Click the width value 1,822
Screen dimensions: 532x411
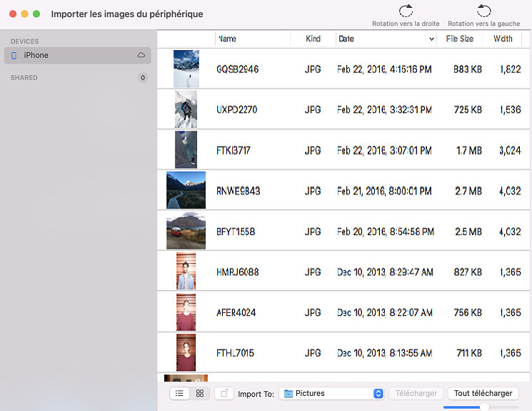click(x=511, y=69)
